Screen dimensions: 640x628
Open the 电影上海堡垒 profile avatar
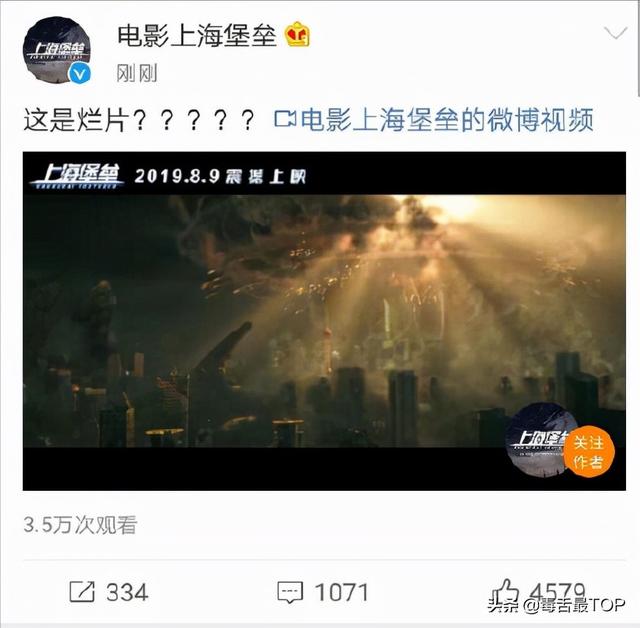point(57,50)
